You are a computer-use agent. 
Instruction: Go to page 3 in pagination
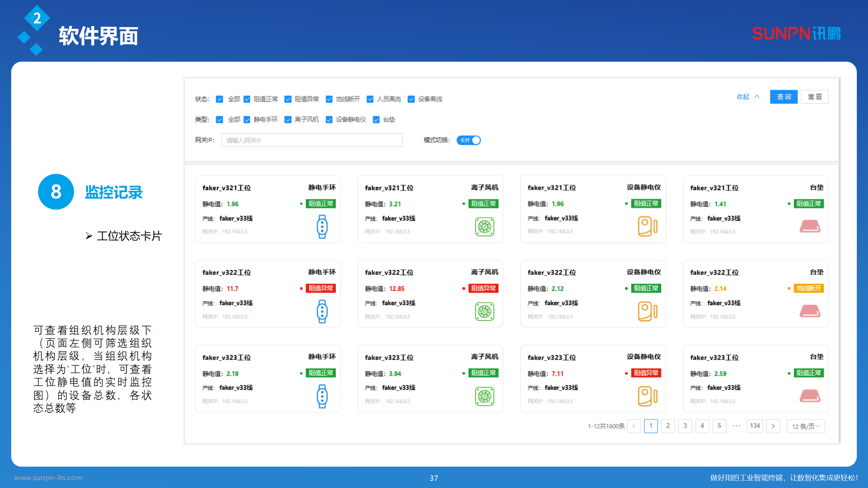685,426
